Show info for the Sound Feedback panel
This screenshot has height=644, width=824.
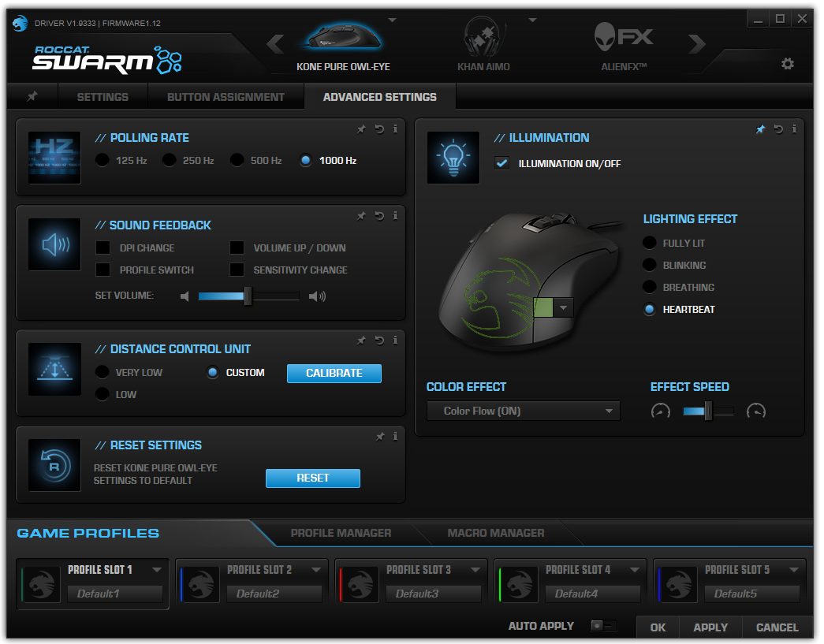(395, 216)
